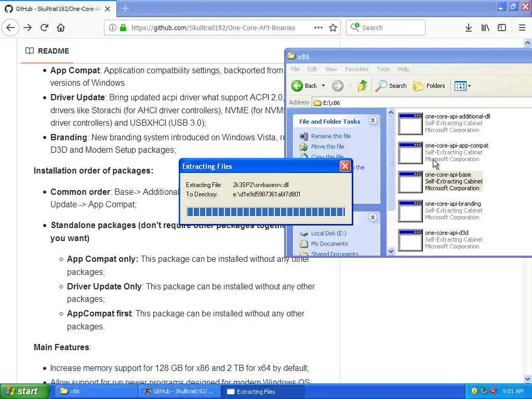This screenshot has height=399, width=532.
Task: Select one-core-api-app-compat file icon
Action: coord(410,153)
